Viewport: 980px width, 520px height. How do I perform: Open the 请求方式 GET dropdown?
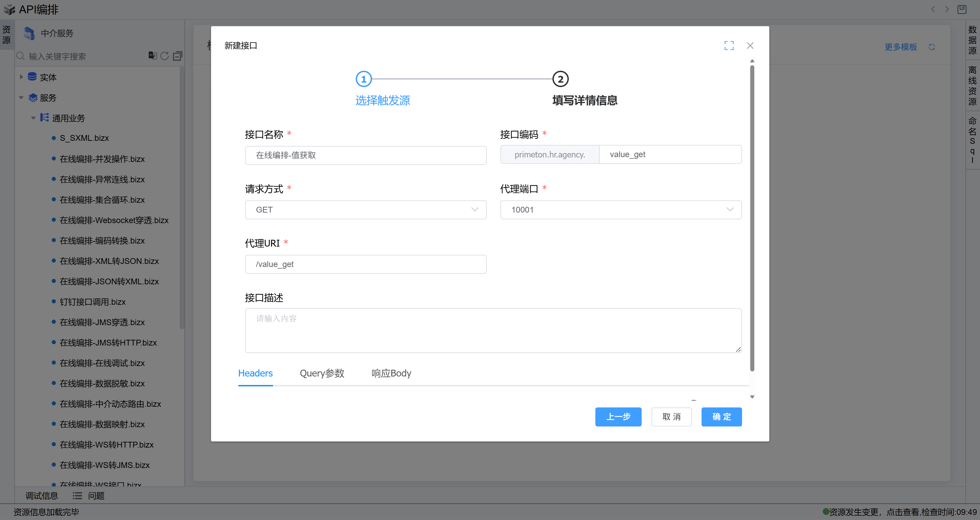click(365, 210)
